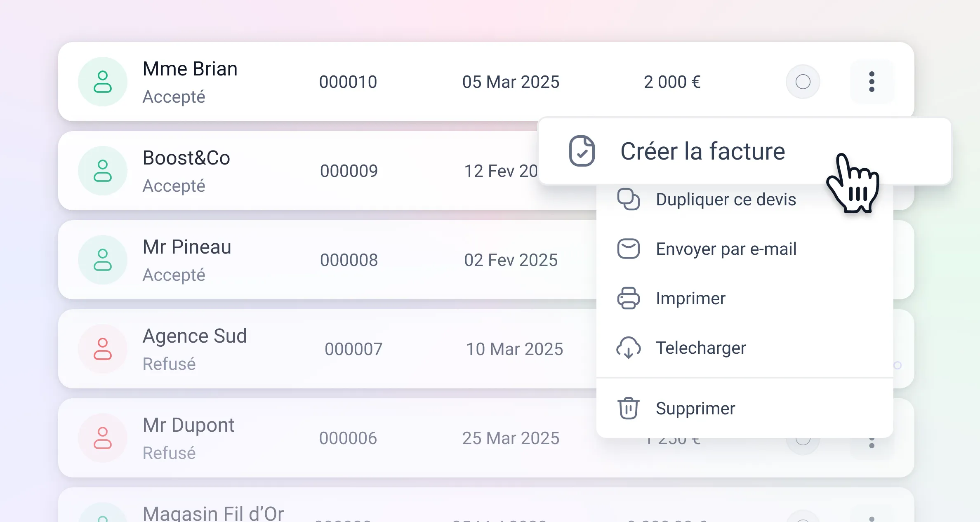Viewport: 980px width, 522px height.
Task: Click the cloud download icon for Telecharger
Action: point(628,348)
